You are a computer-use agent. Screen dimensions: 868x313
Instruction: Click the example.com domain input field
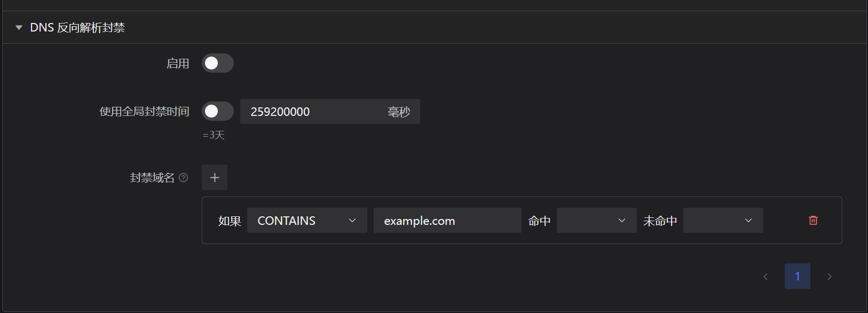(x=447, y=220)
